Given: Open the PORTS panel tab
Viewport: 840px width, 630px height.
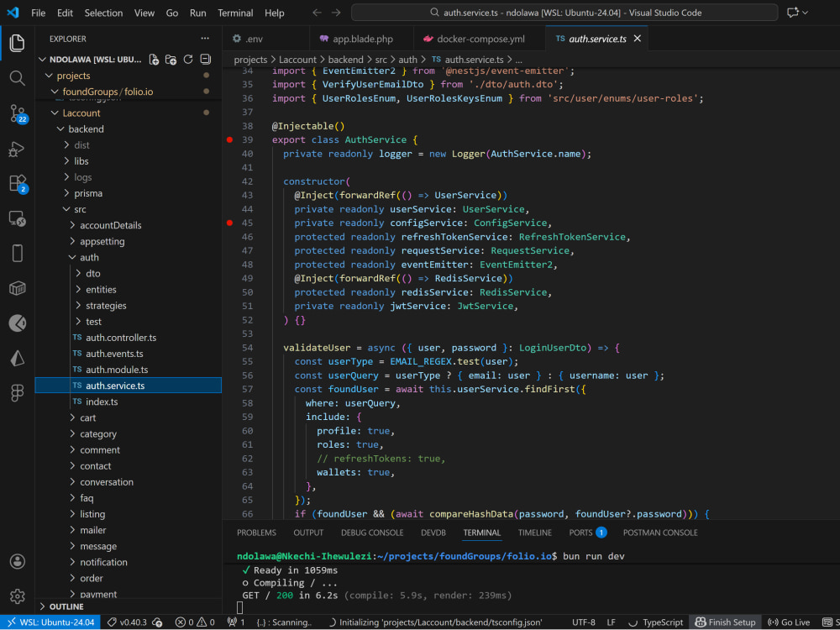Looking at the screenshot, I should [588, 533].
